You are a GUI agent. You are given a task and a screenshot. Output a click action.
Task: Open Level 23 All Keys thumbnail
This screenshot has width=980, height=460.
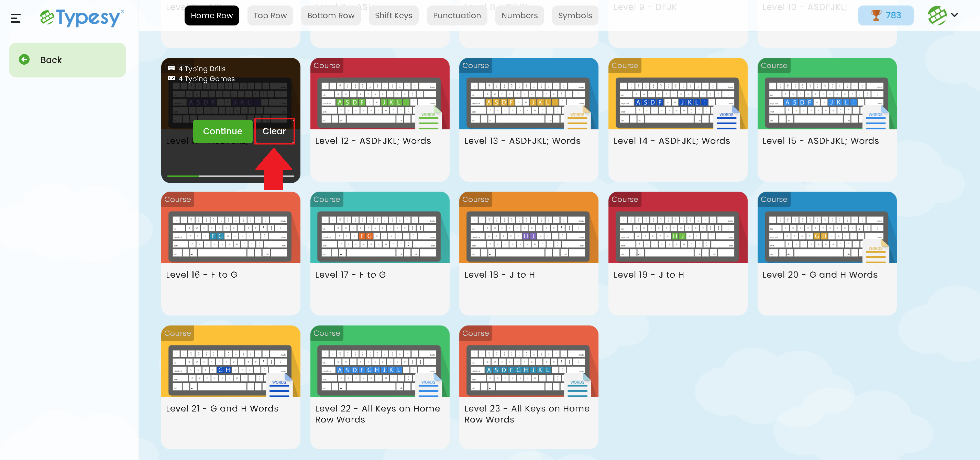(x=528, y=361)
